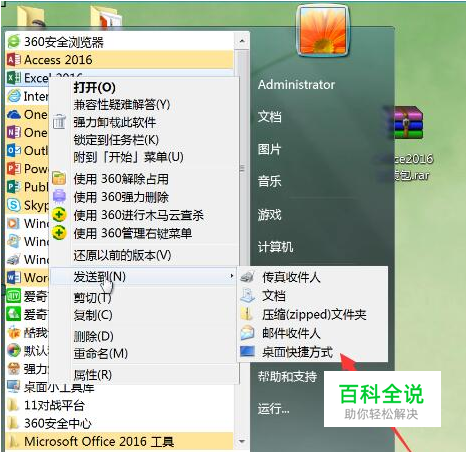This screenshot has height=452, width=466.
Task: Open 文档 in Start menu right pane
Action: [270, 117]
